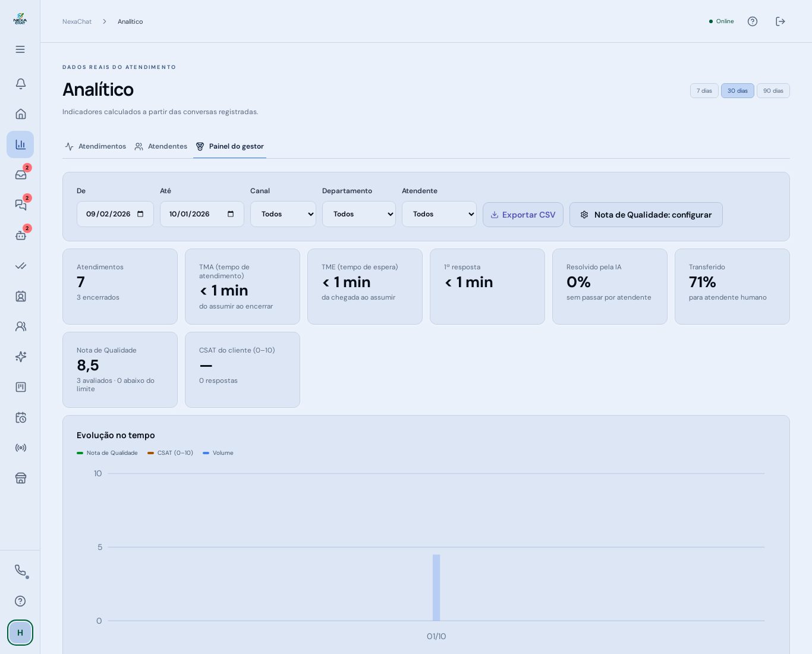The width and height of the screenshot is (812, 654).
Task: Click the Nota de Qualidade 8,5 card
Action: pyautogui.click(x=120, y=370)
